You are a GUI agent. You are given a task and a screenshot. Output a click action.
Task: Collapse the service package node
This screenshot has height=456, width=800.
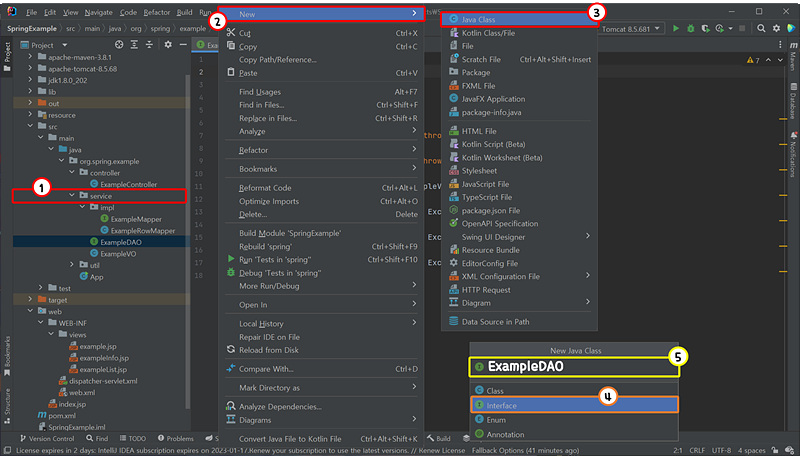coord(71,195)
